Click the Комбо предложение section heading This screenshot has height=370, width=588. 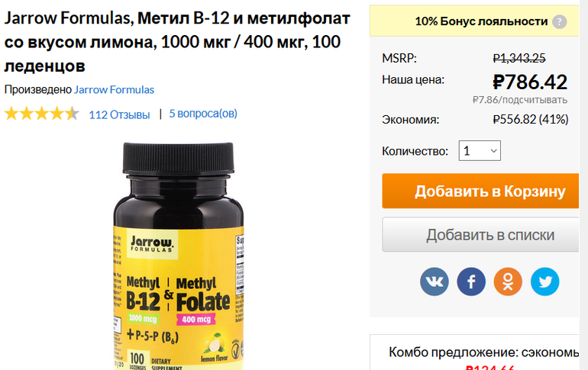(484, 352)
